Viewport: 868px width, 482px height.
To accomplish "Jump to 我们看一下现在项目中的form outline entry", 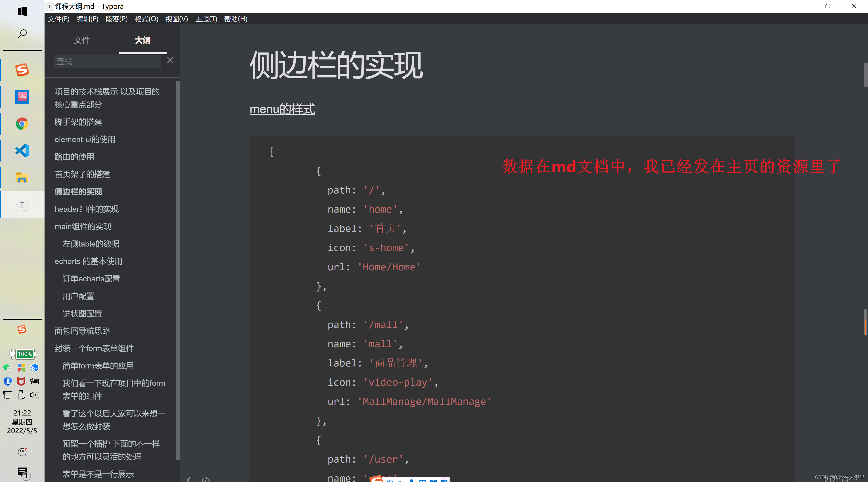I will click(114, 389).
